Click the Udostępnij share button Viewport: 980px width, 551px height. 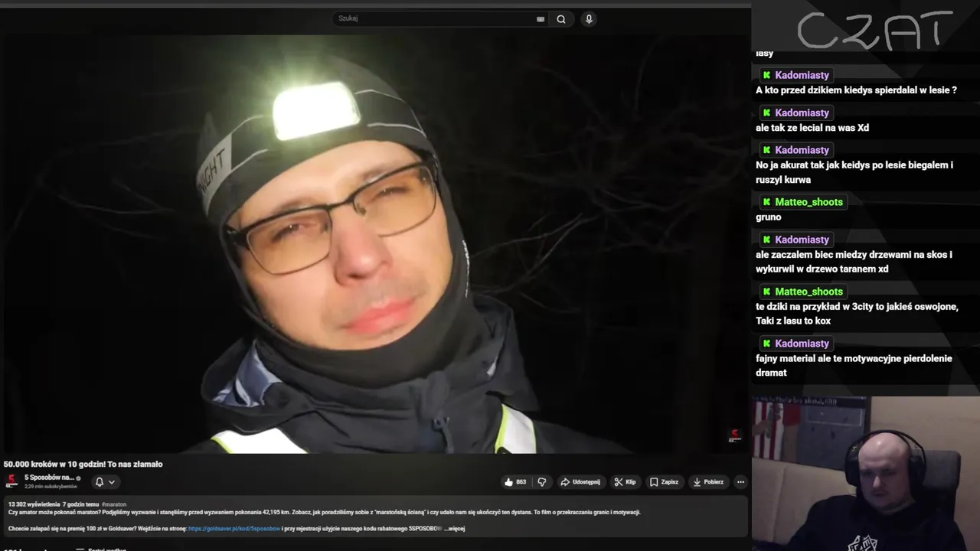[580, 482]
